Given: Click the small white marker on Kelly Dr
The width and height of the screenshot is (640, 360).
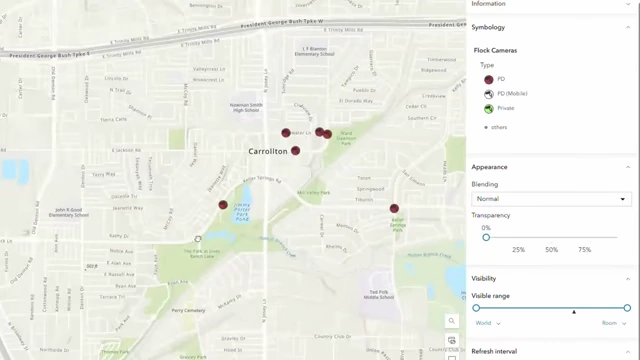Looking at the screenshot, I should (198, 238).
